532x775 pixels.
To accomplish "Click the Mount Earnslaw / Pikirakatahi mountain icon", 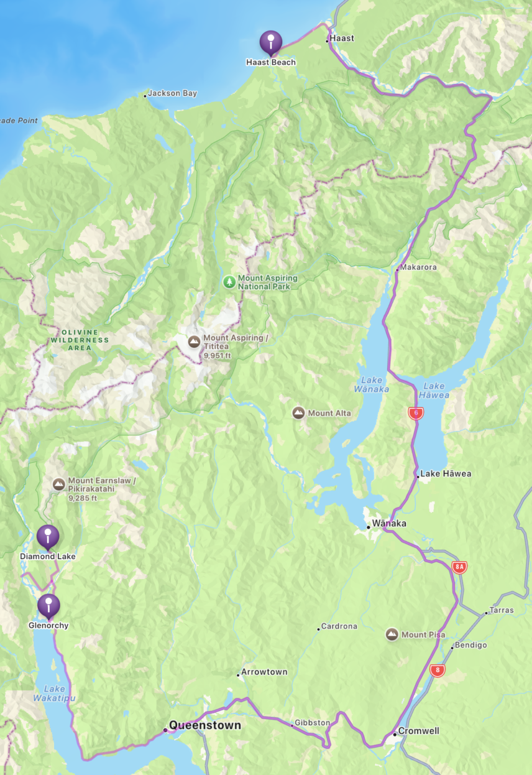I will tap(59, 484).
